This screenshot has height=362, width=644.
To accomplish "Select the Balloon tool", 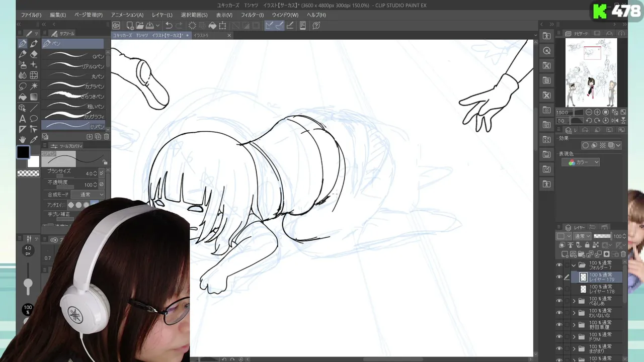I will 34,119.
